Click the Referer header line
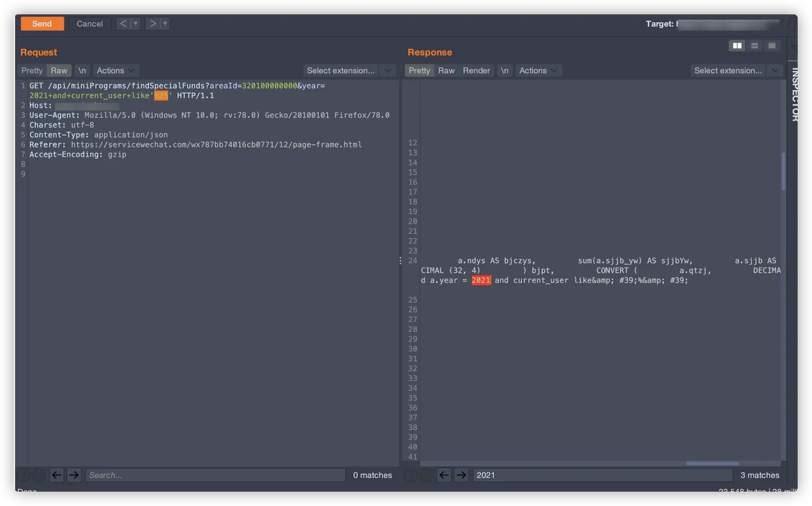Viewport: 812px width, 506px height. 195,144
